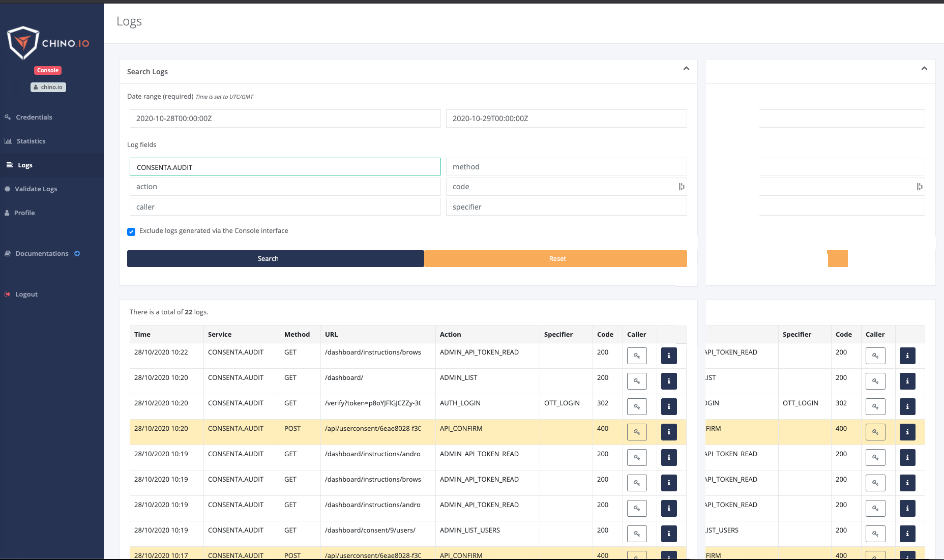Focus the service field containing CONSENTA.AUDIT

tap(285, 167)
